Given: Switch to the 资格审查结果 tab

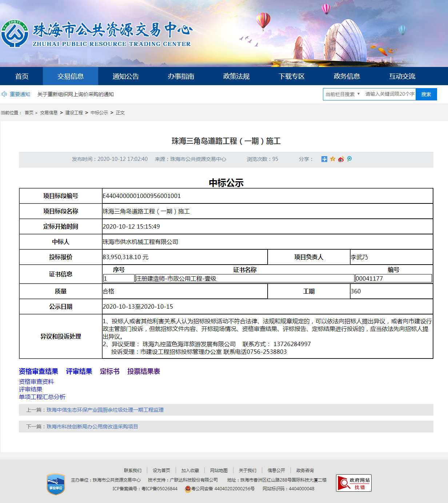Looking at the screenshot, I should pyautogui.click(x=39, y=371).
